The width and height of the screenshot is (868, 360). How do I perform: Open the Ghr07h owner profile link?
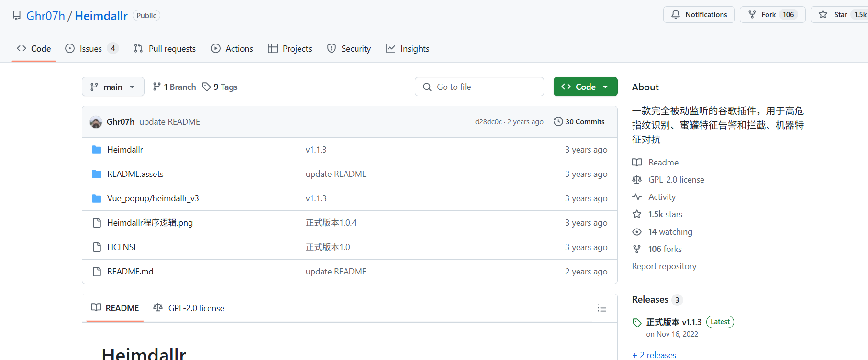point(45,16)
